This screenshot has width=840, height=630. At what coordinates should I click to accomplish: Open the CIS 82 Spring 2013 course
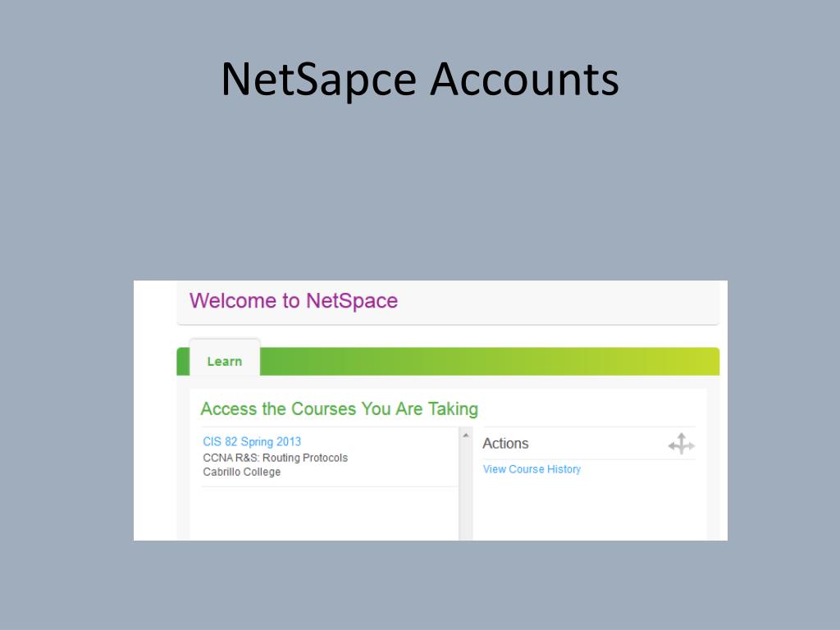(x=252, y=441)
